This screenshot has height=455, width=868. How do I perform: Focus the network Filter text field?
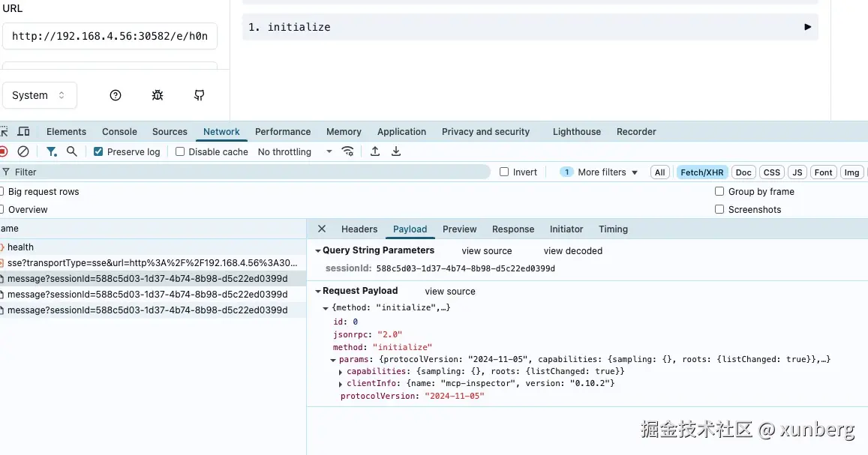[x=246, y=172]
